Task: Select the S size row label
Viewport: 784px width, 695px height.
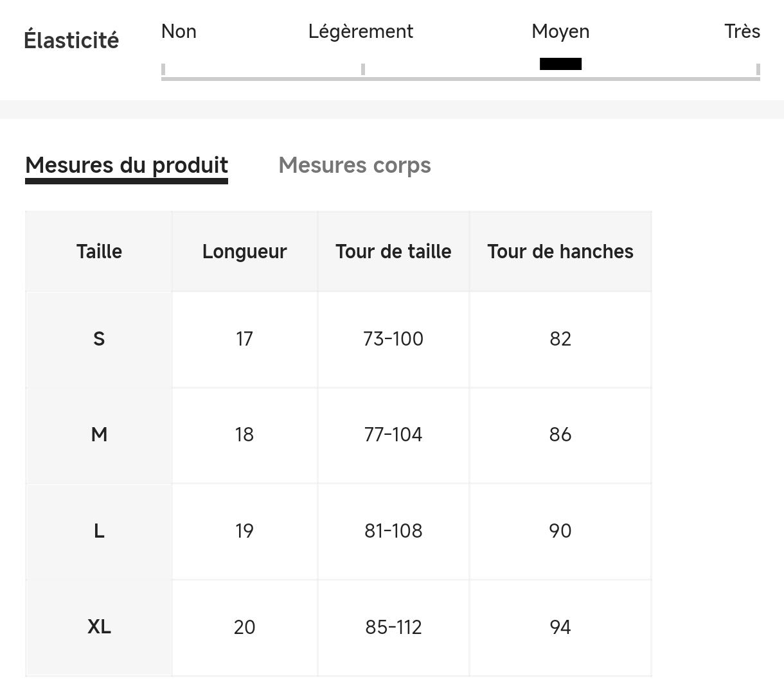Action: [x=99, y=339]
